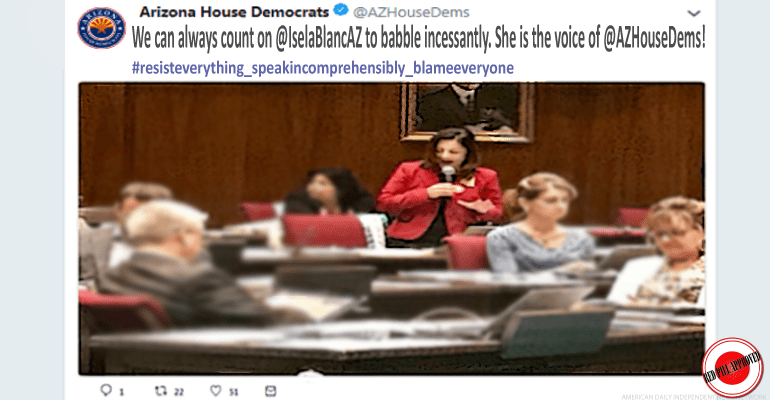Open the embedded House floor image
770x400 pixels.
coord(391,229)
